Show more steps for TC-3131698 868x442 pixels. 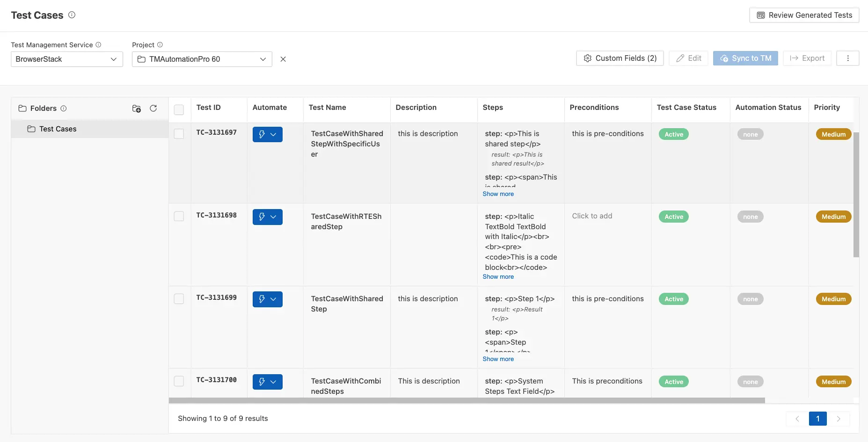click(498, 276)
